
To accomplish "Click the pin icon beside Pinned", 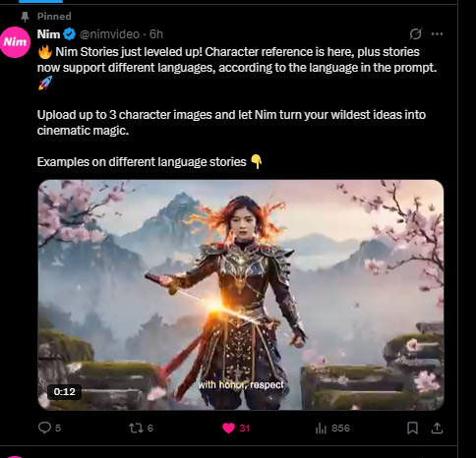I will pyautogui.click(x=25, y=17).
